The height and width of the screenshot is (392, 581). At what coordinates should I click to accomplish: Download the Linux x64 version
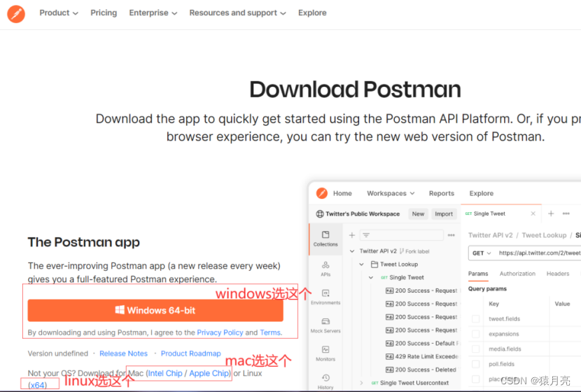(x=37, y=385)
